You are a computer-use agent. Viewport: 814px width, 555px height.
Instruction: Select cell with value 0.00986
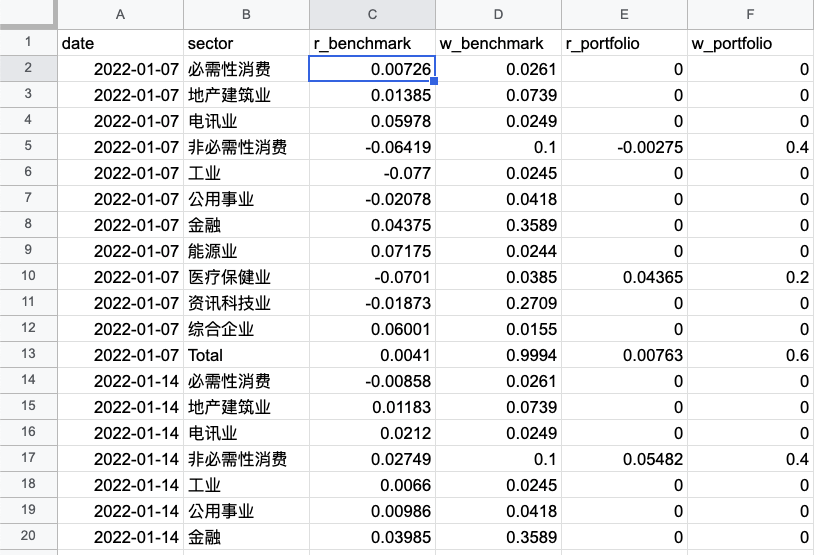[372, 510]
